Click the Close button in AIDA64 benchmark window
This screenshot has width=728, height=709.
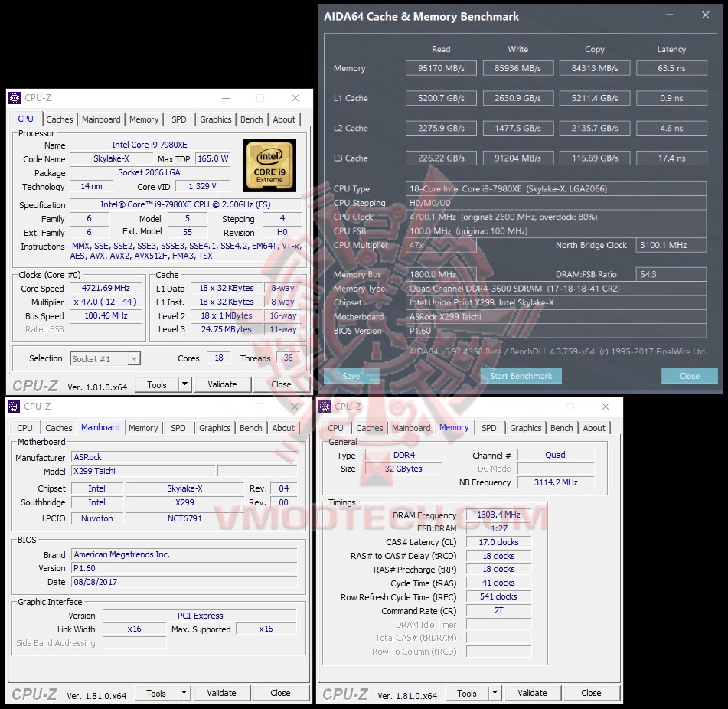pyautogui.click(x=689, y=376)
